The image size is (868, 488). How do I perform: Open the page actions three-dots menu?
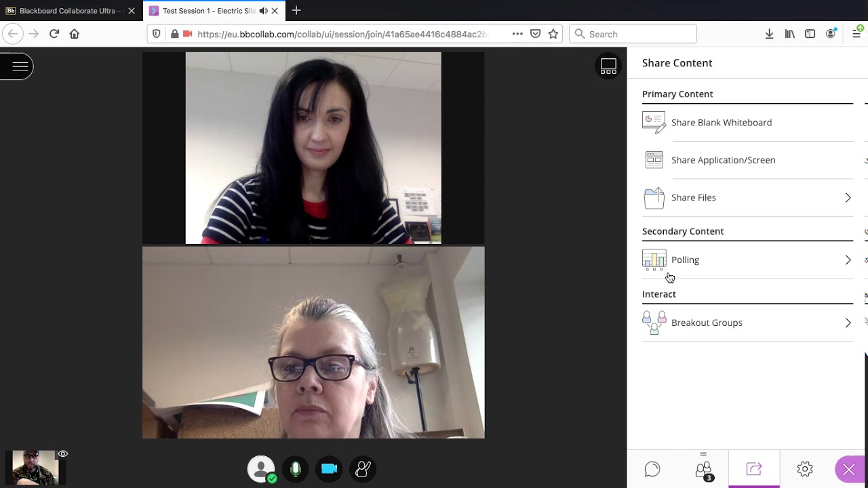[517, 34]
